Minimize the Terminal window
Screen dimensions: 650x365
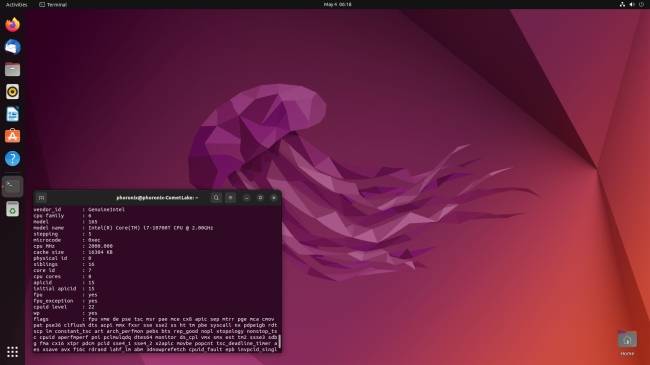pos(246,198)
